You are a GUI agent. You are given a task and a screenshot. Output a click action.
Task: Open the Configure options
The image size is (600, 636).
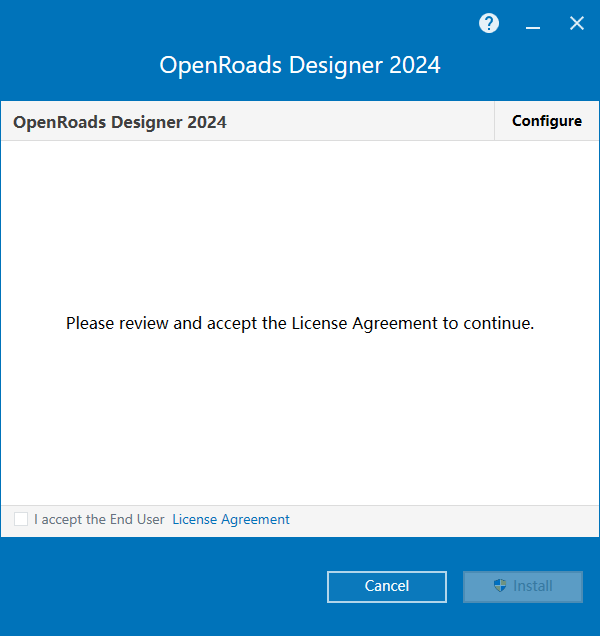tap(547, 121)
